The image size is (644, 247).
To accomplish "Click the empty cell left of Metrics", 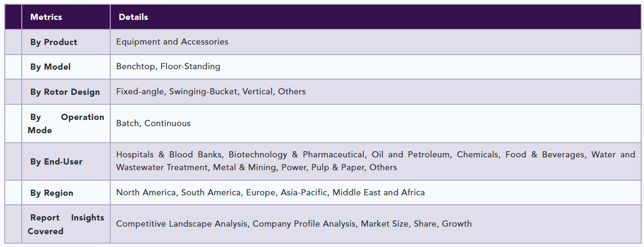I will coord(13,17).
